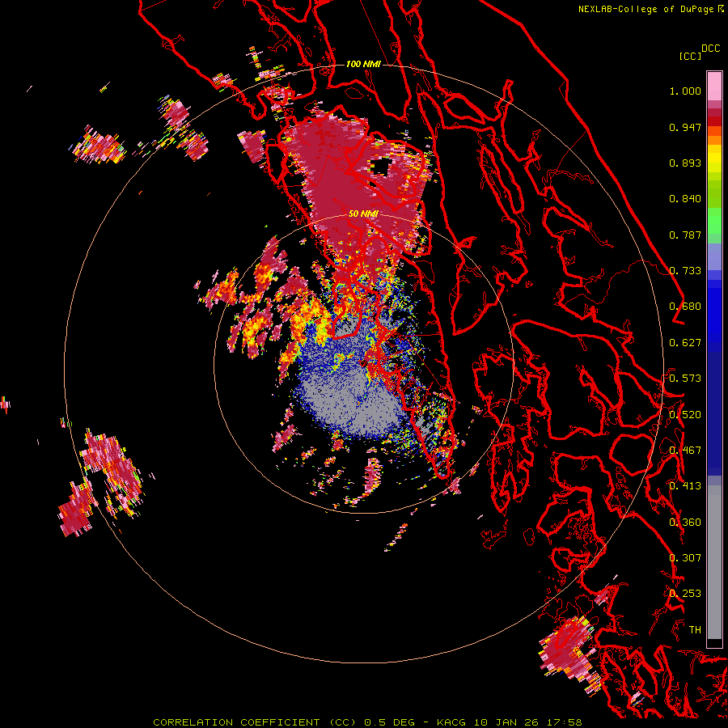
Task: Click the KACG station identifier in footer
Action: click(453, 722)
